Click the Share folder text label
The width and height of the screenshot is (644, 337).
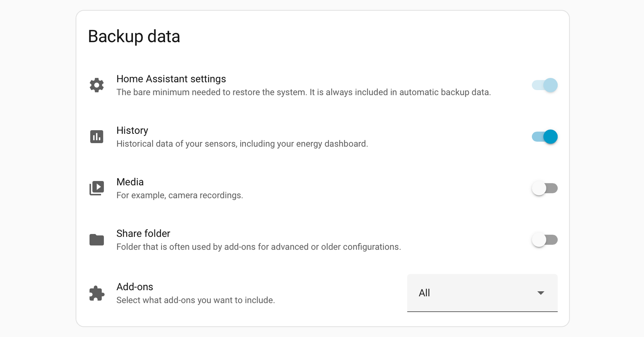click(143, 233)
